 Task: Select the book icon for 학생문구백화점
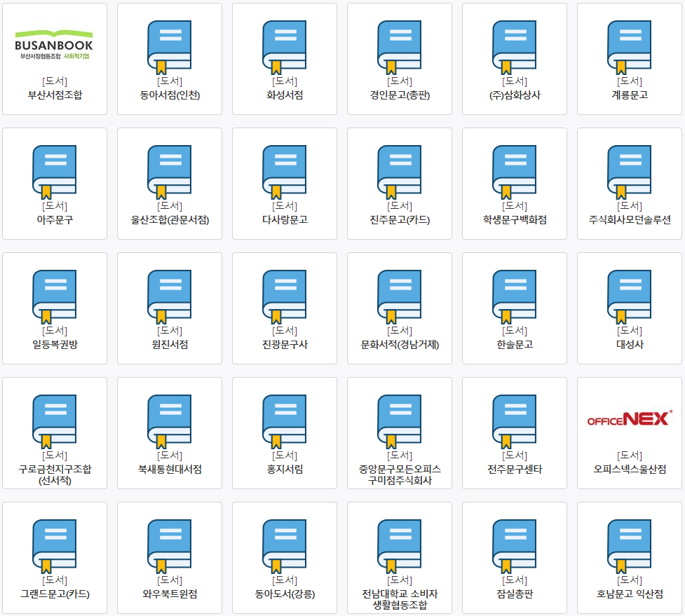(x=514, y=172)
